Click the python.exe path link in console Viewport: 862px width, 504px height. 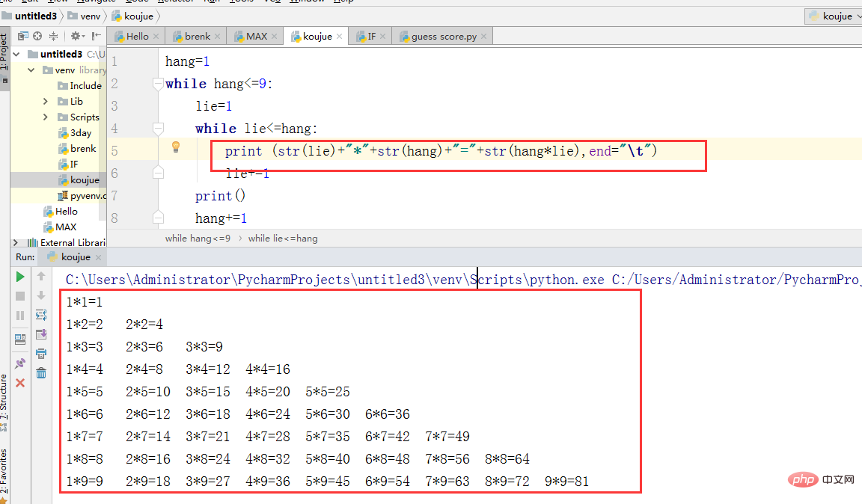334,280
